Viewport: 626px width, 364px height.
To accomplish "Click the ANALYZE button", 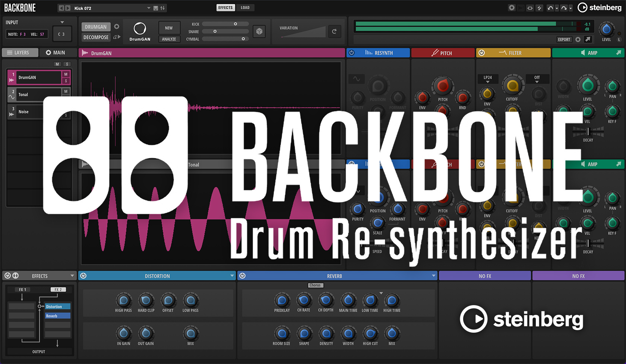I will pos(169,39).
